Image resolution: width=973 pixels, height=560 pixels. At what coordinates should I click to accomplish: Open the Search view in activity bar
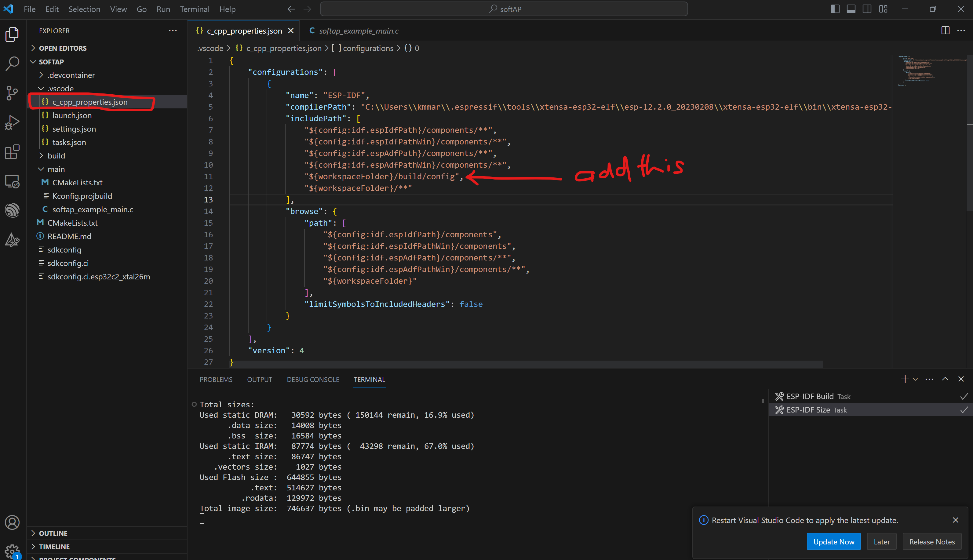(12, 64)
